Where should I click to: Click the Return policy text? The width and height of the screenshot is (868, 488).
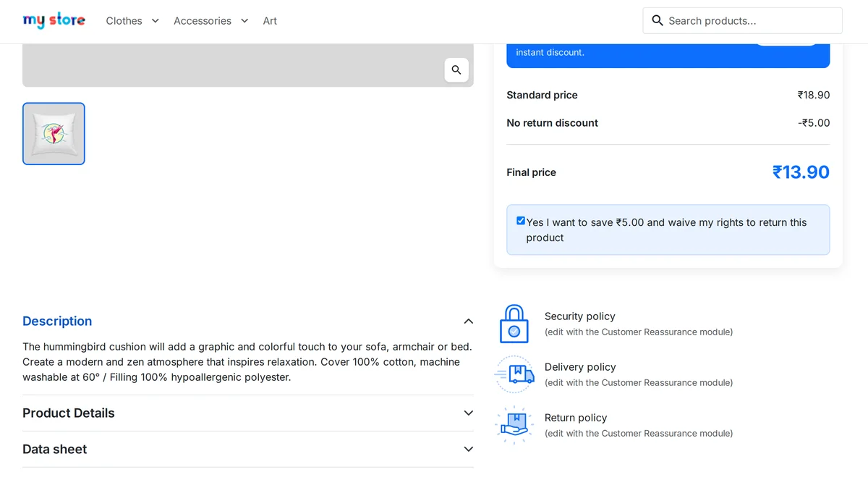(576, 417)
